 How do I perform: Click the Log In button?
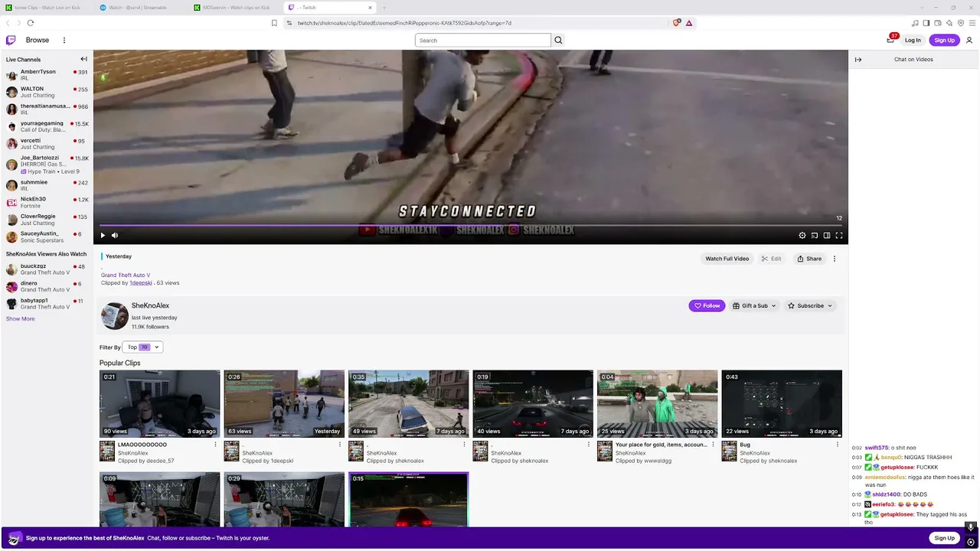tap(913, 40)
